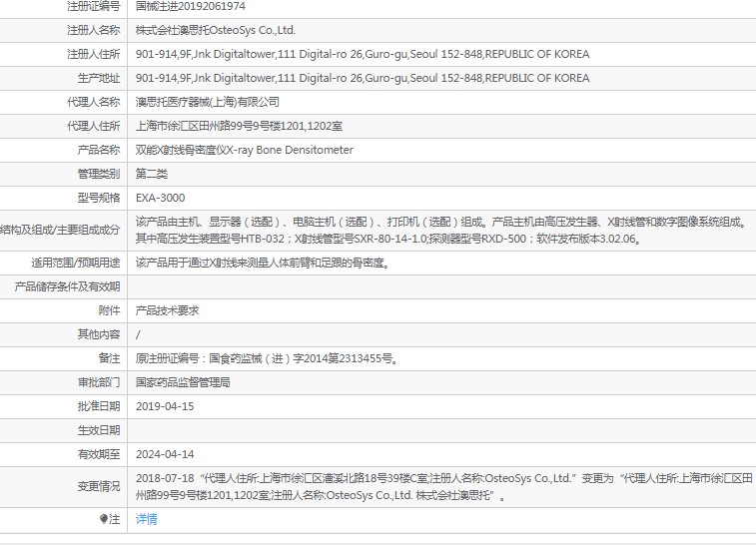
Task: Click the slash value in 其他内容 row
Action: 138,334
